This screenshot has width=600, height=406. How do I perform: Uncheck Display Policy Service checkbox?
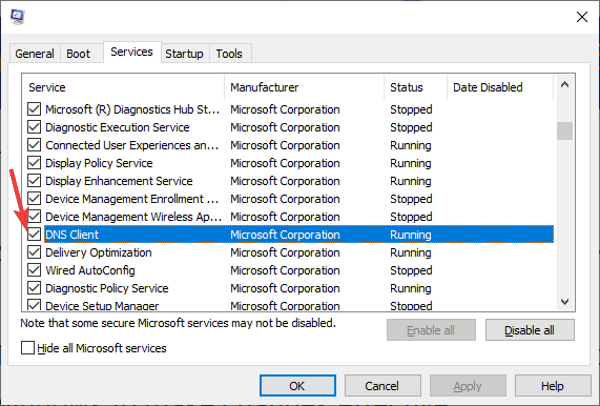click(x=35, y=164)
